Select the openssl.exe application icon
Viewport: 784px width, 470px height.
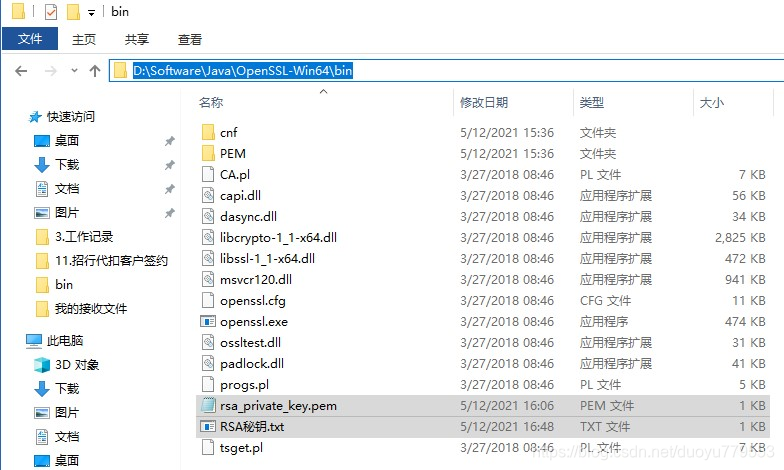(x=208, y=322)
